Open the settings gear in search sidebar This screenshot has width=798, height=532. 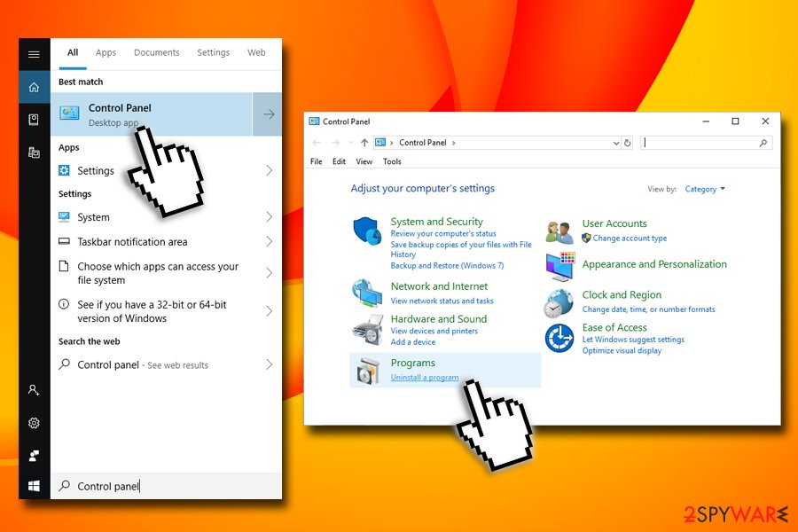click(34, 423)
